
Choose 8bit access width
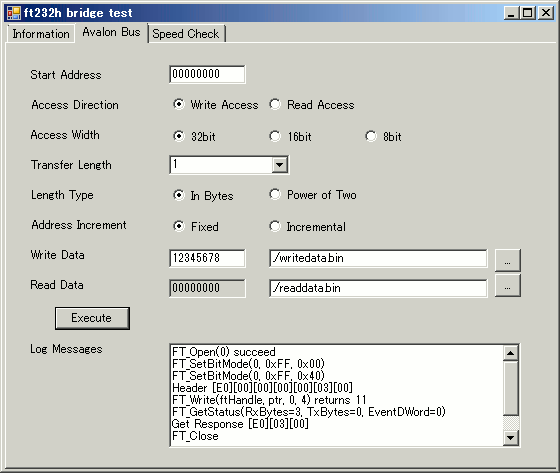pyautogui.click(x=384, y=136)
